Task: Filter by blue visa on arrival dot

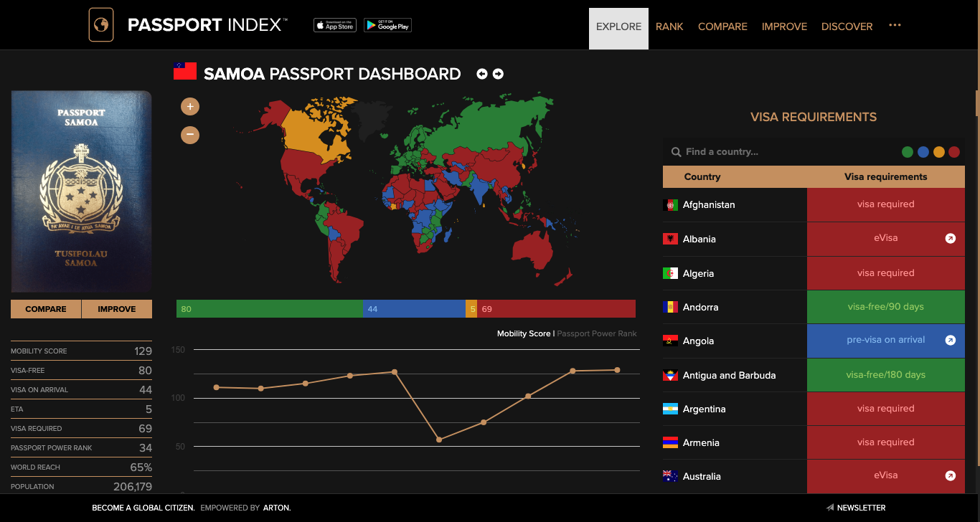Action: (x=923, y=152)
